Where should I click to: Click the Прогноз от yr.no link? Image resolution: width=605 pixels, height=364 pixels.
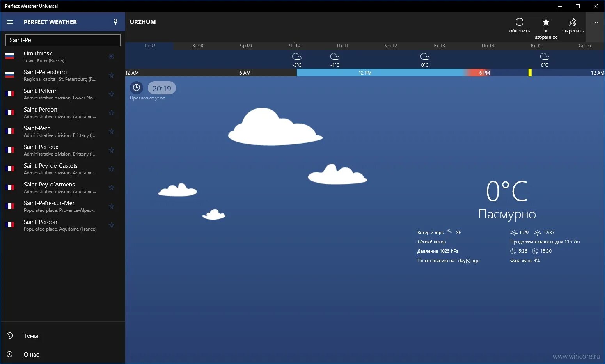(x=147, y=98)
